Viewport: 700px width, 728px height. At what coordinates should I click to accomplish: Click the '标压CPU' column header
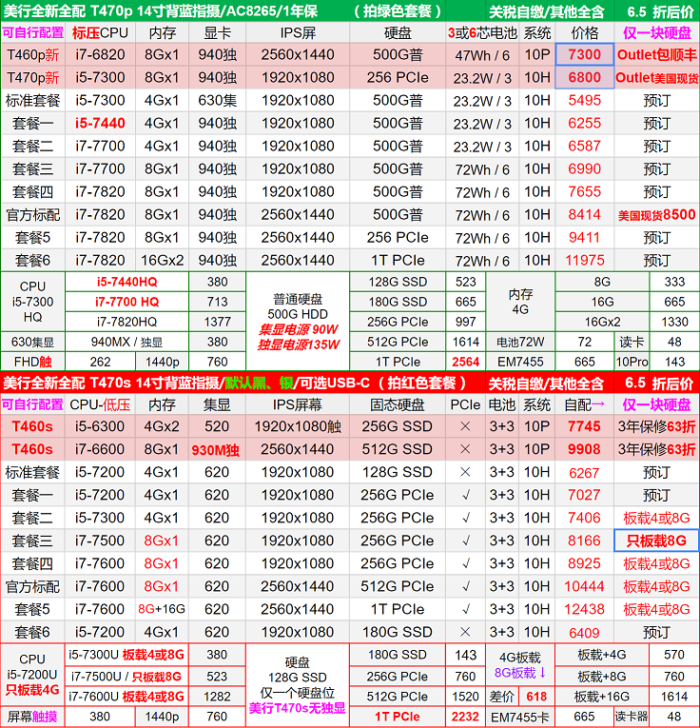click(100, 33)
